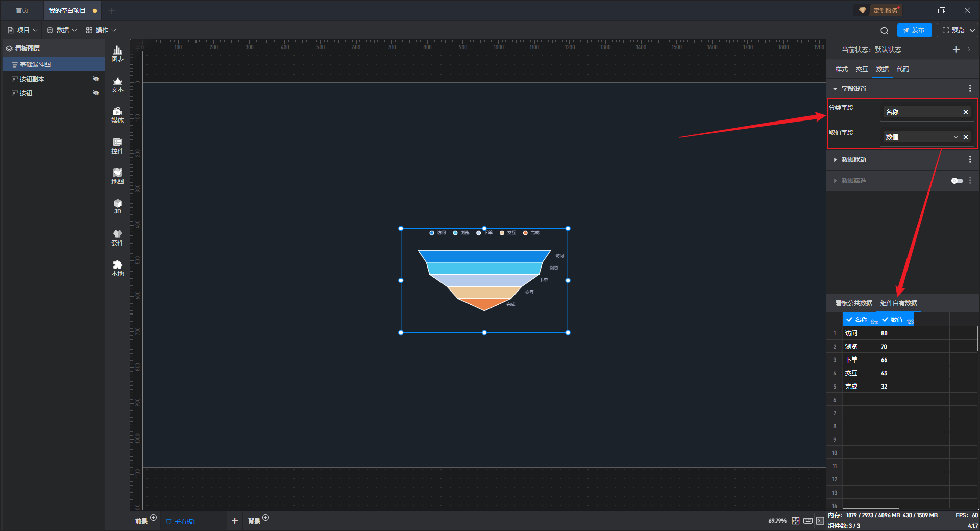Toggle the 访问 legend item in the funnel chart
Viewport: 980px width, 531px height.
pyautogui.click(x=437, y=233)
